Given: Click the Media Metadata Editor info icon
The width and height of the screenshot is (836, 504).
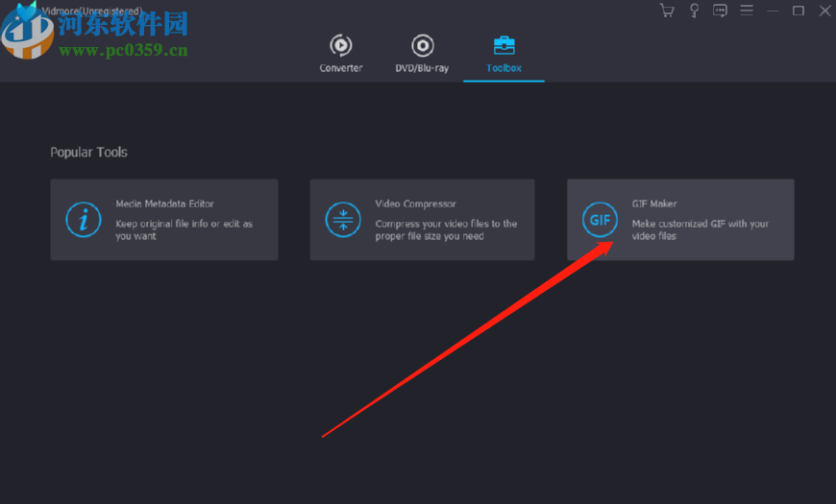Looking at the screenshot, I should coord(84,220).
